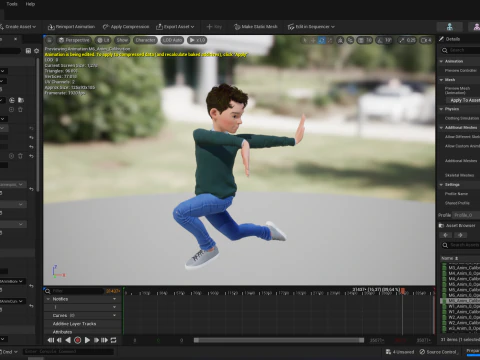
Task: Toggle rotation snapping value 10°
Action: tap(384, 40)
